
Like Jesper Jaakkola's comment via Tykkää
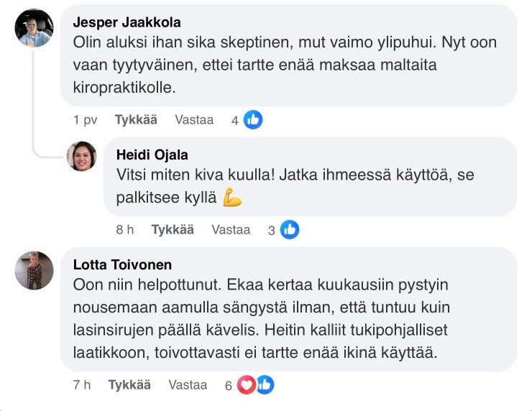click(x=136, y=120)
